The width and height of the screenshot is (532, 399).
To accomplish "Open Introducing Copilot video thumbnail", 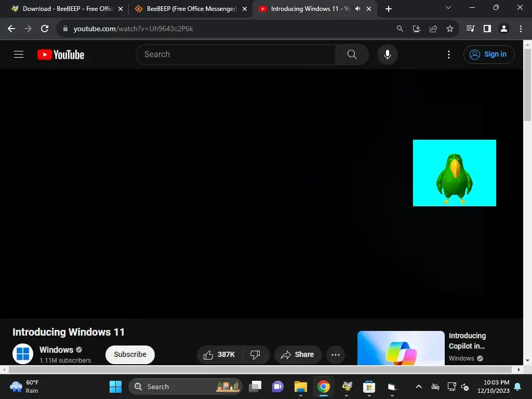I will pos(401,348).
